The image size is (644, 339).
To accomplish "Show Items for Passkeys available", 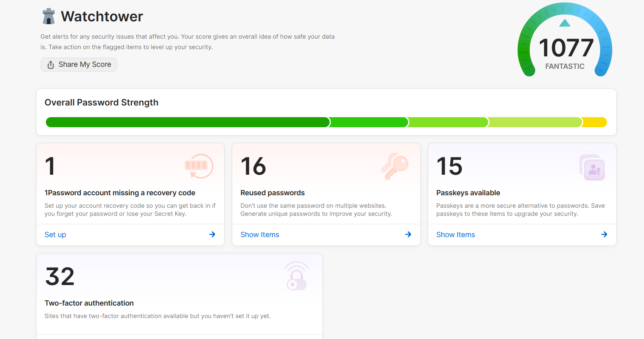I will pos(456,235).
